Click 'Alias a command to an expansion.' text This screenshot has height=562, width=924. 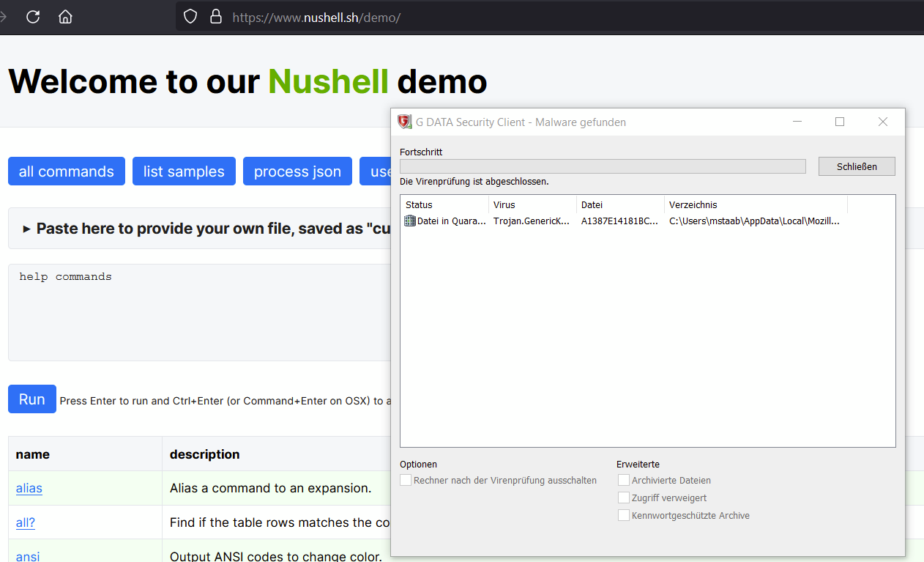click(x=270, y=488)
